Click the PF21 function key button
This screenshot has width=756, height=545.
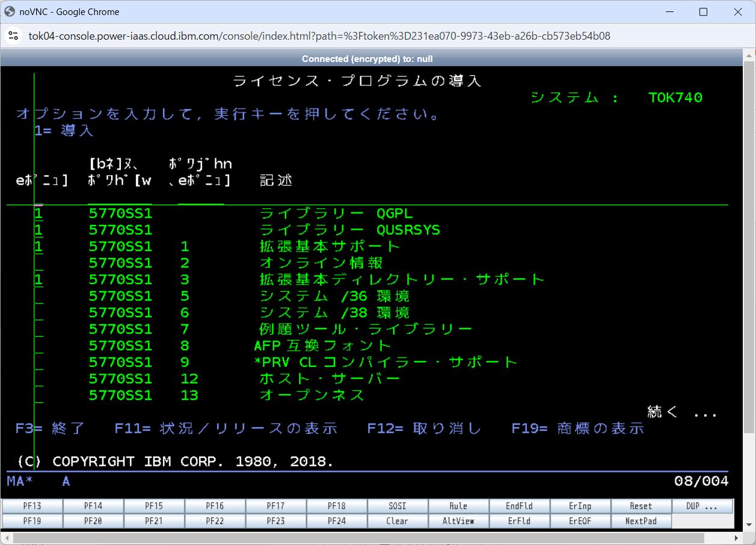point(154,521)
